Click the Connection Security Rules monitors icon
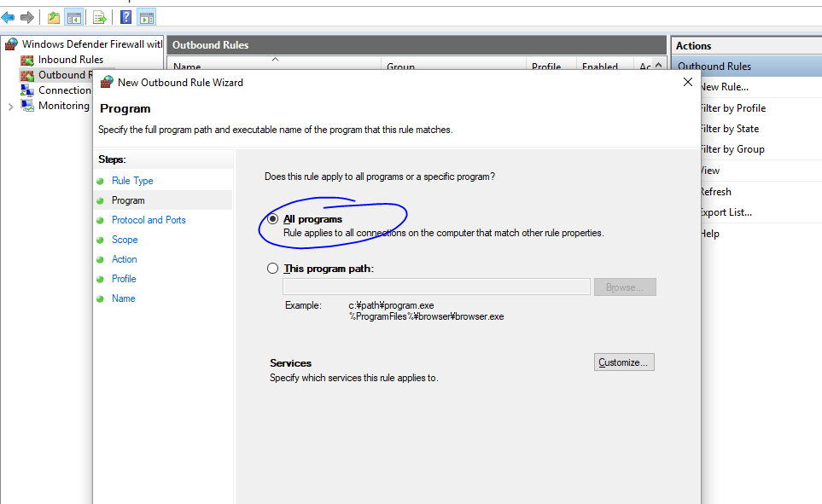This screenshot has width=822, height=504. (x=27, y=90)
